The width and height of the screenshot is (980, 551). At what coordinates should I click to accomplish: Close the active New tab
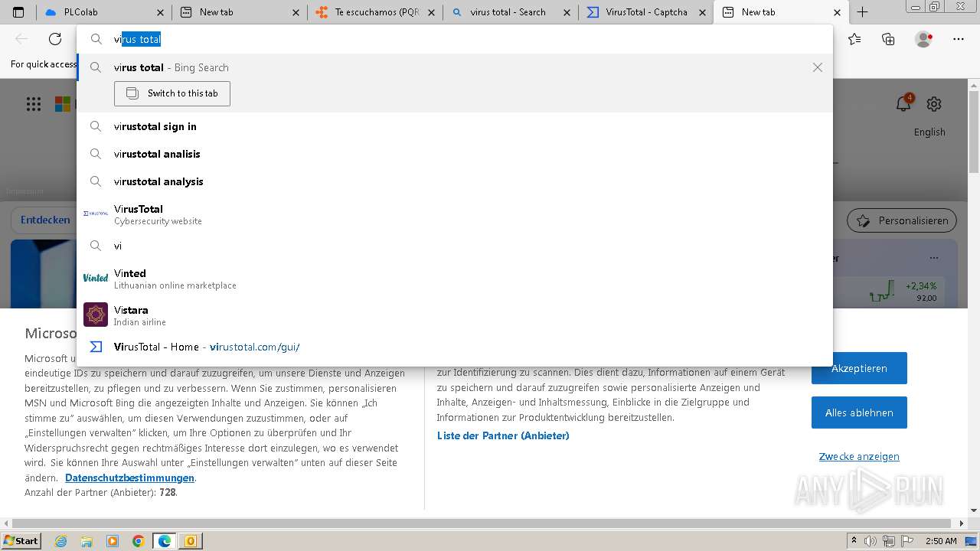(836, 12)
